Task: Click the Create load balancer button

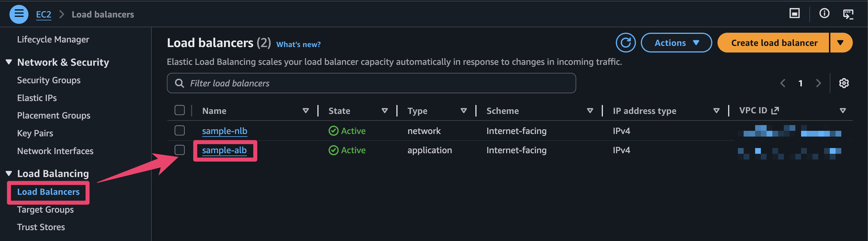Action: (x=774, y=43)
